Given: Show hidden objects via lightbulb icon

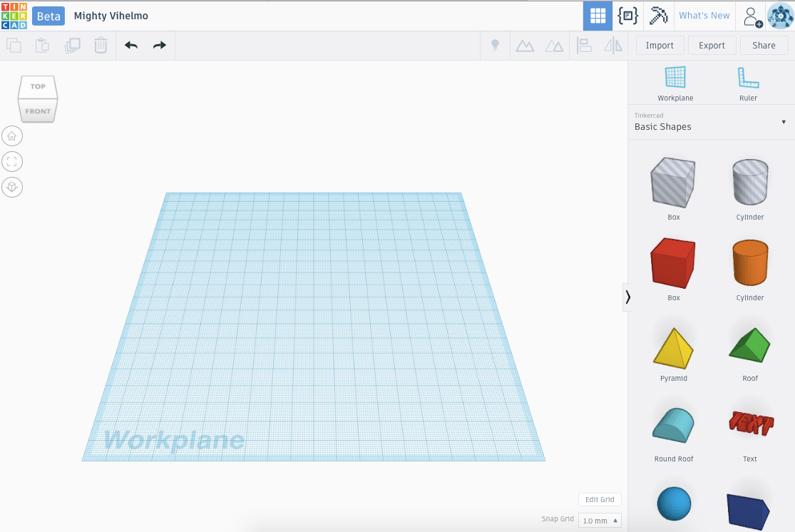Looking at the screenshot, I should tap(495, 45).
